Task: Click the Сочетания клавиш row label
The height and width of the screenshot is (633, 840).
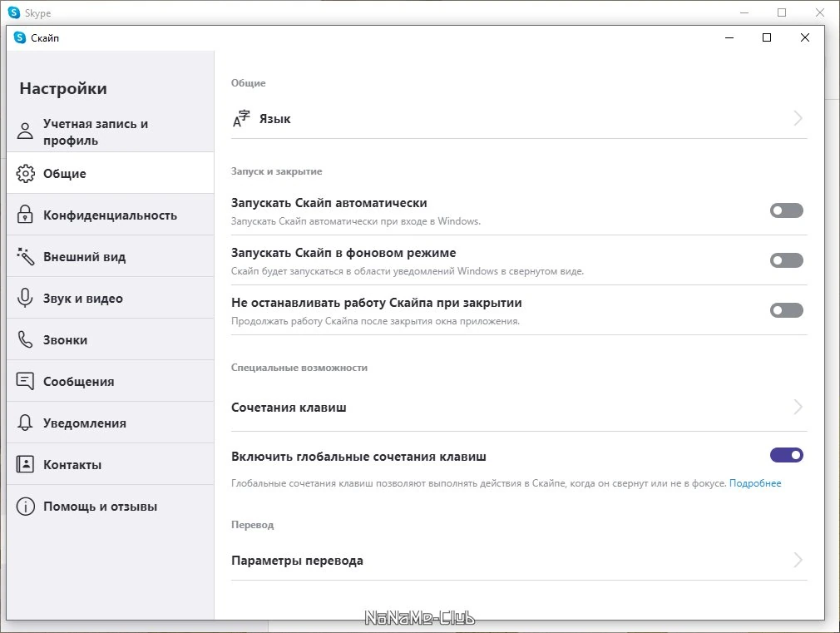Action: (x=289, y=408)
